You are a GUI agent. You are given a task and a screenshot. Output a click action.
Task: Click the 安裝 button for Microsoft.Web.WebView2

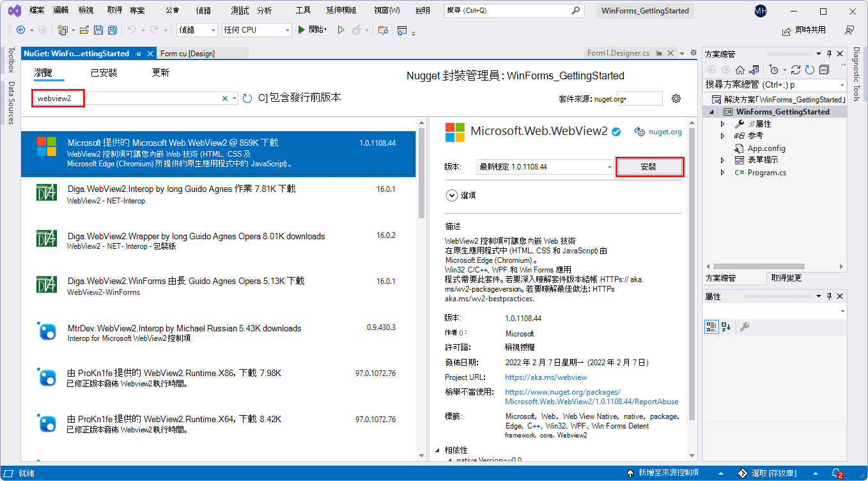pos(650,166)
